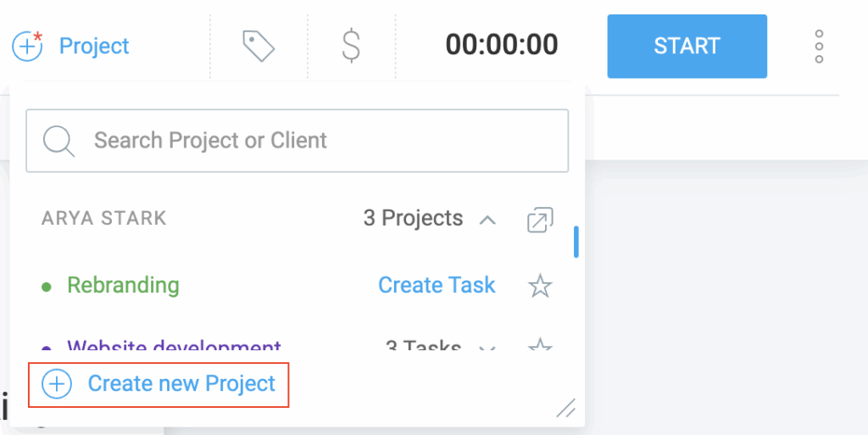
Task: Click the add Project plus icon
Action: point(27,46)
